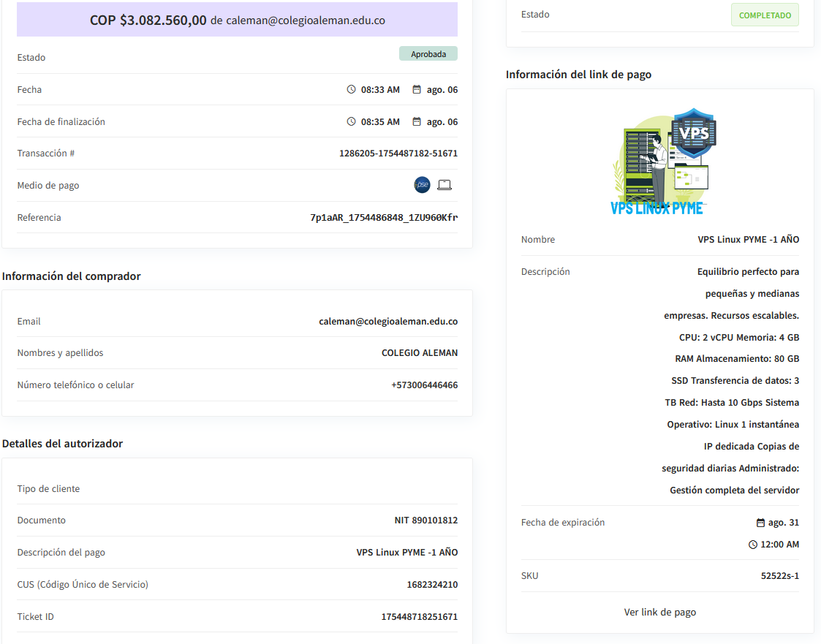
Task: Select the SKU value 52522s-1
Action: click(779, 576)
